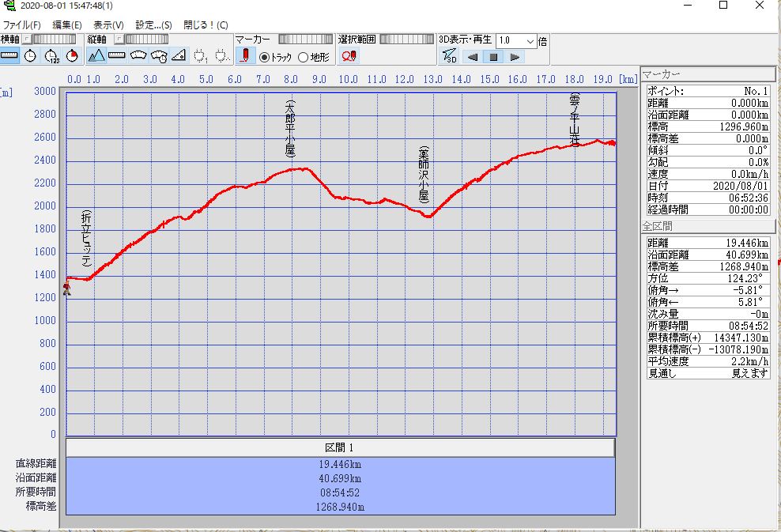Select the トラック radio button
This screenshot has width=781, height=532.
click(x=264, y=57)
